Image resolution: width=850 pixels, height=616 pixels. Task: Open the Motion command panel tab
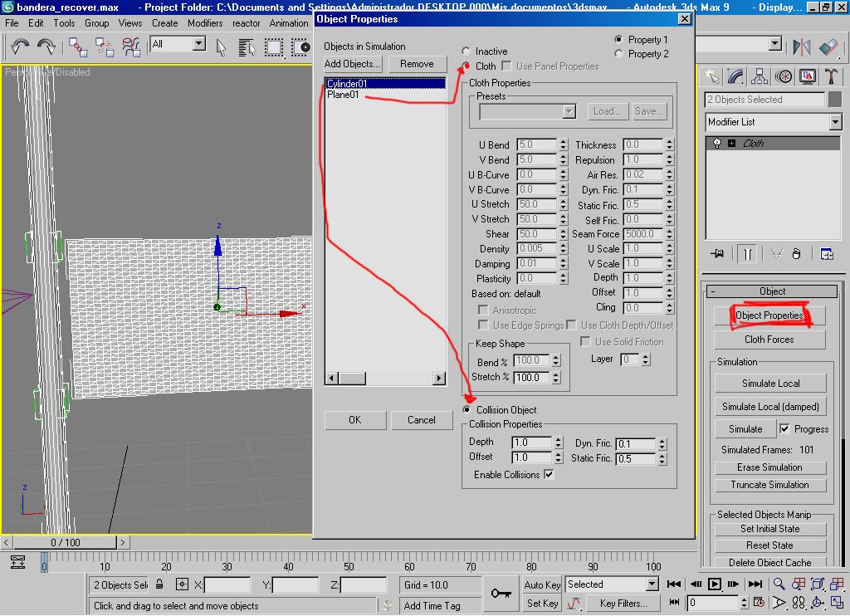pyautogui.click(x=784, y=77)
